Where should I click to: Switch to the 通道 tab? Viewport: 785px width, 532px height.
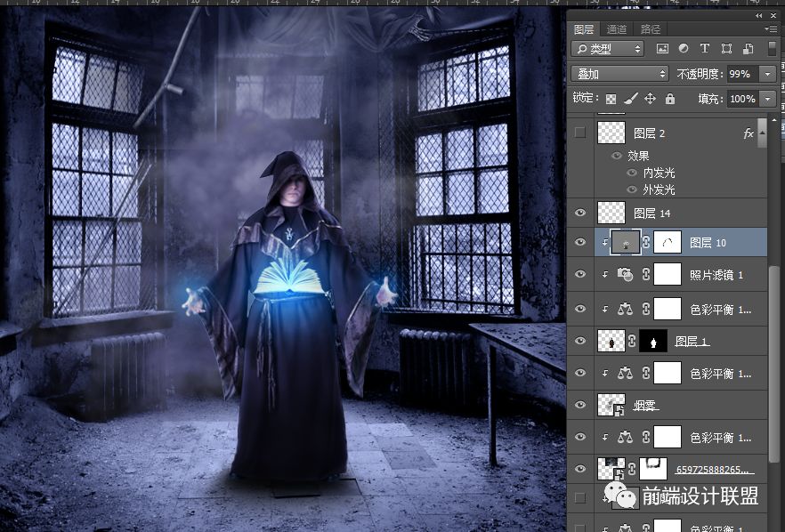(616, 29)
